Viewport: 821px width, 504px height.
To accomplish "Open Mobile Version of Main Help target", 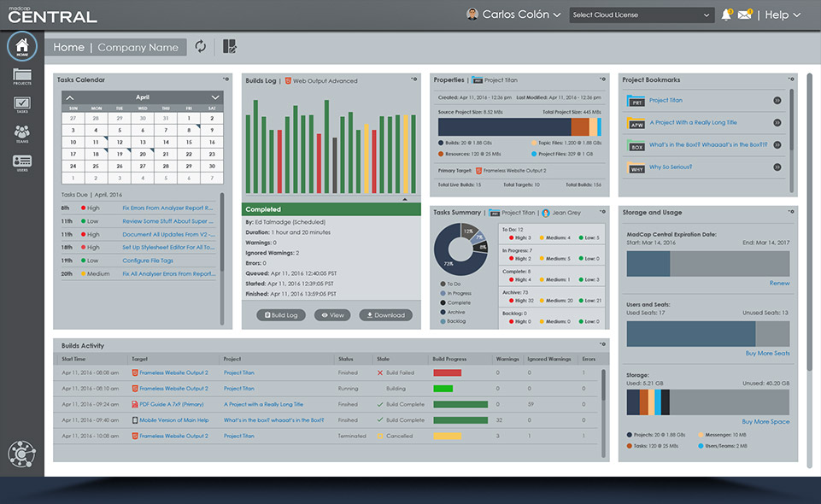I will coord(173,420).
